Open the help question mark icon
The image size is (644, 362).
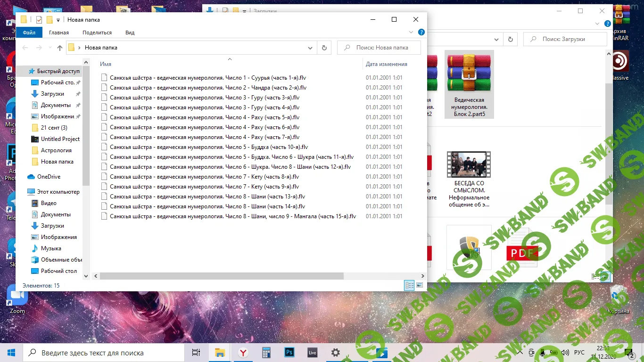(421, 33)
